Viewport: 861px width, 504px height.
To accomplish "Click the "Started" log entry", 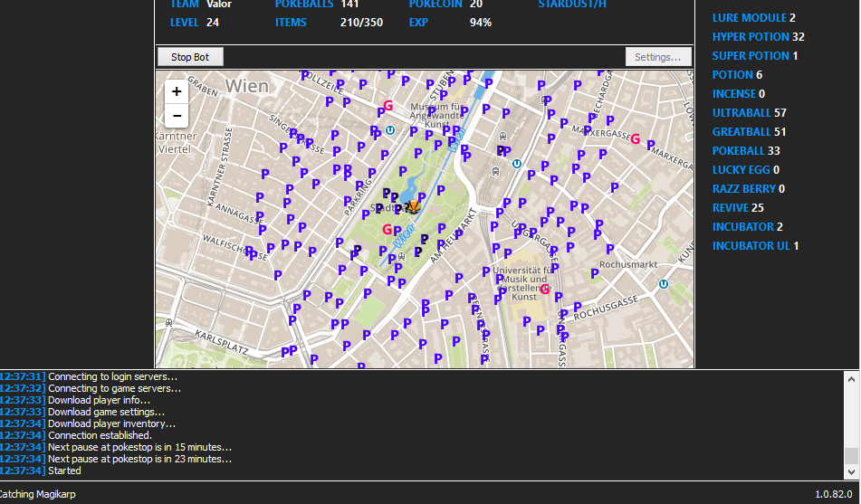I will [64, 471].
